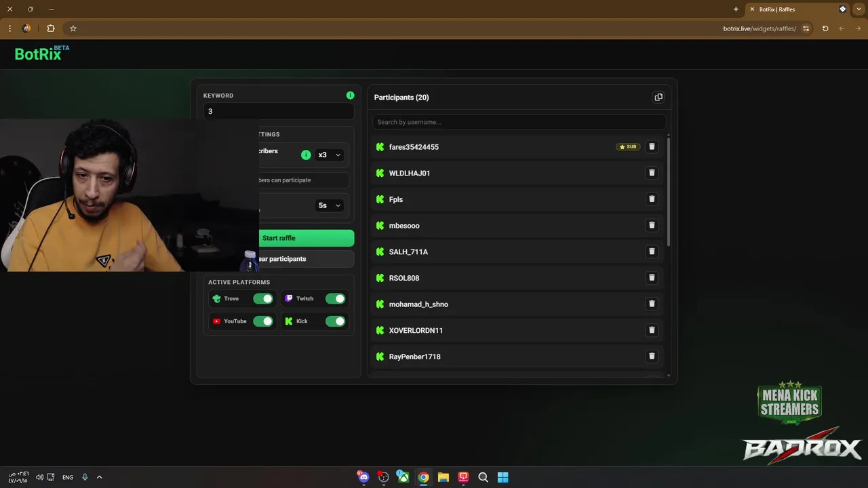
Task: Expand the browser tab search chevron
Action: point(859,9)
